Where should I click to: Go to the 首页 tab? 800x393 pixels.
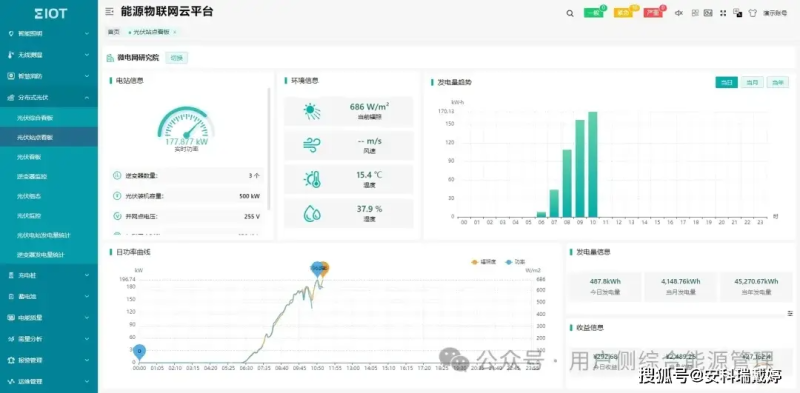pyautogui.click(x=113, y=32)
